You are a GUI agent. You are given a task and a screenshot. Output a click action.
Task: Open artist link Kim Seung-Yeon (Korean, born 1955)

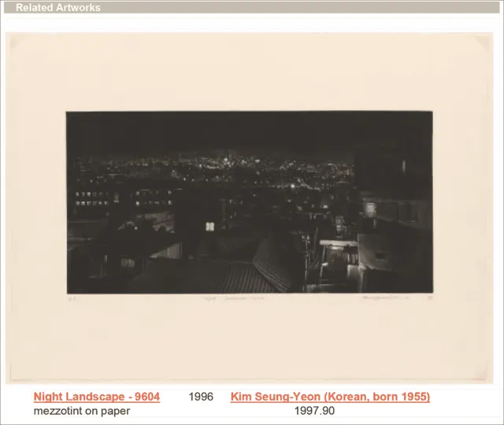point(330,397)
